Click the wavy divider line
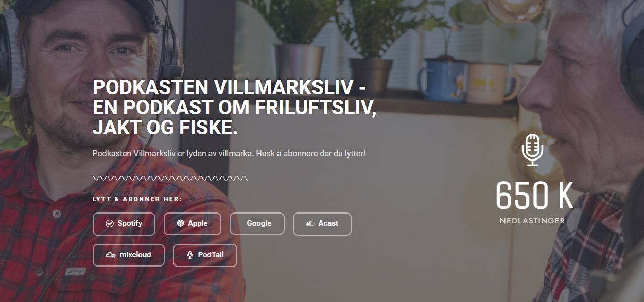This screenshot has width=644, height=302. [x=170, y=179]
